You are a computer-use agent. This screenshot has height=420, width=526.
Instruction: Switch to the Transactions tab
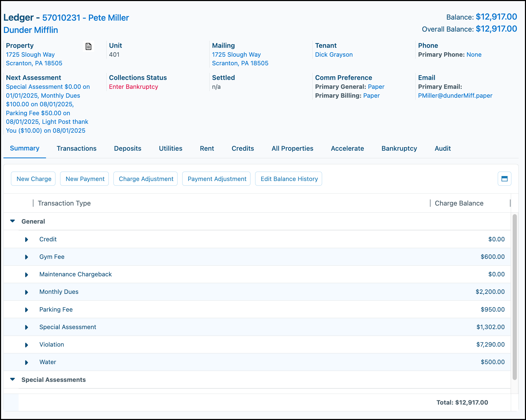(x=76, y=148)
